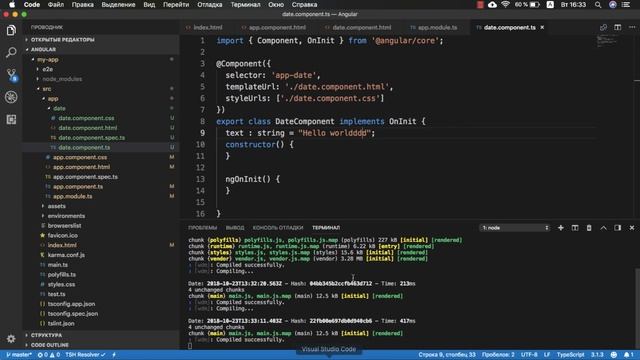The height and width of the screenshot is (360, 640).
Task: Open the Терминал menu in menu bar
Action: (245, 4)
